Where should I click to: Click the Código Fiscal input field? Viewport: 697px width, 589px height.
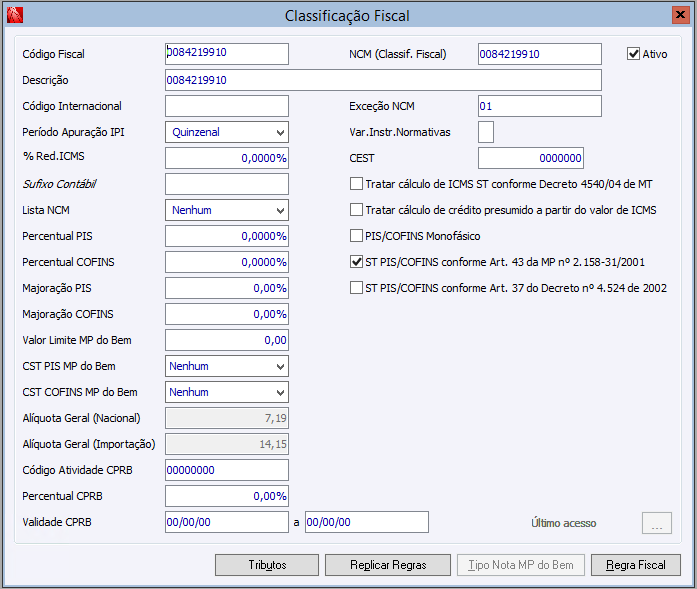226,54
